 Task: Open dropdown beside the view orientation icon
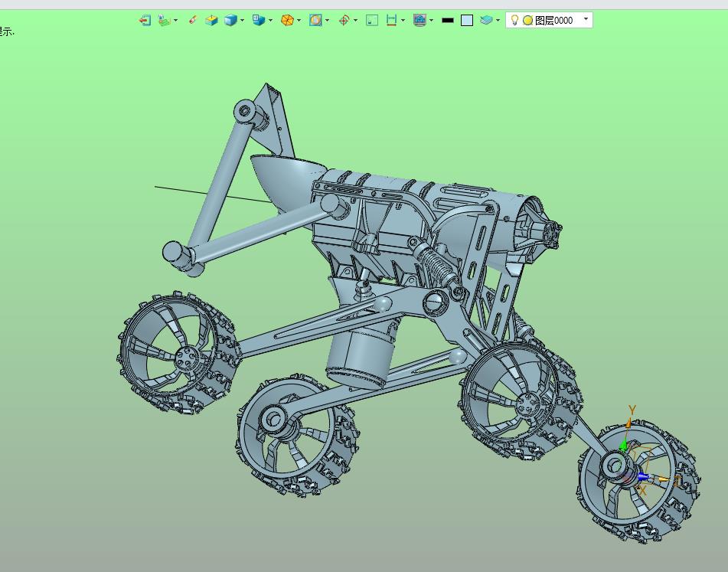click(271, 21)
